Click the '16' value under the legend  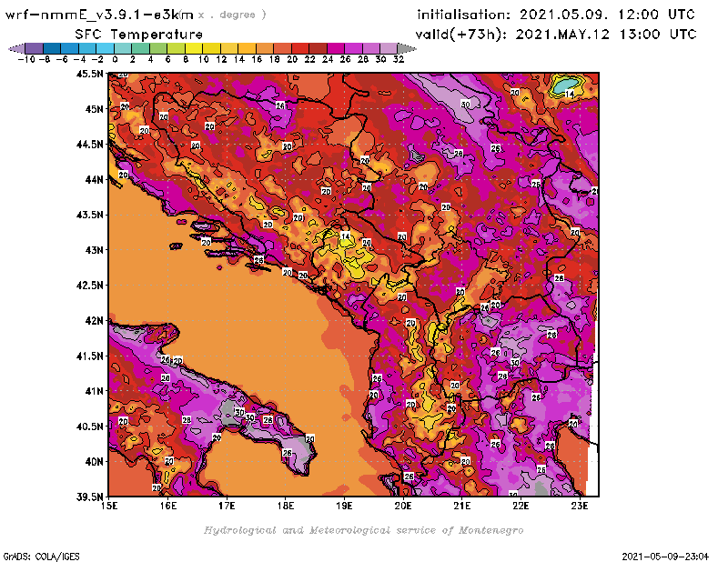pyautogui.click(x=257, y=59)
